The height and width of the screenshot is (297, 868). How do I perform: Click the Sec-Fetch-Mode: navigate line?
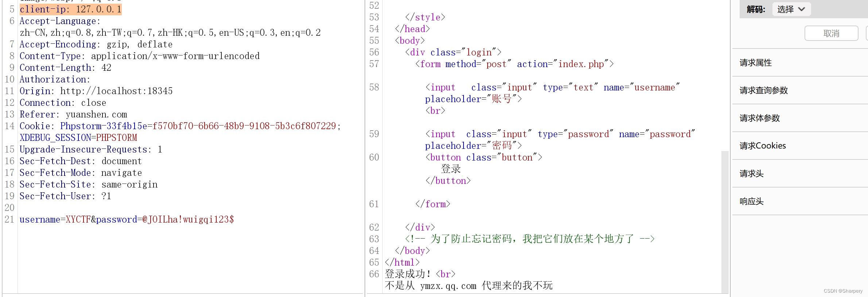[x=81, y=173]
